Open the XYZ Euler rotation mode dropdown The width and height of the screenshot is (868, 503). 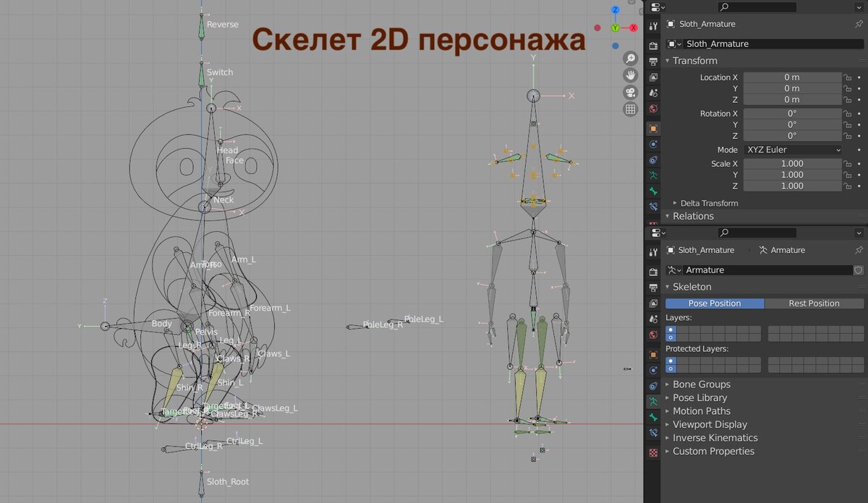point(792,150)
